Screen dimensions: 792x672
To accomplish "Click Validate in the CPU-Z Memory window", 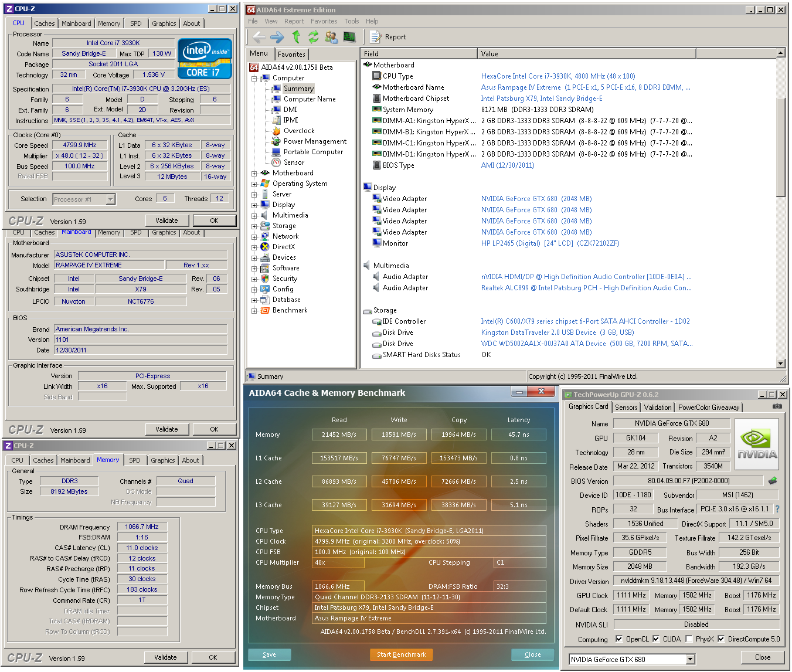I will tap(165, 657).
